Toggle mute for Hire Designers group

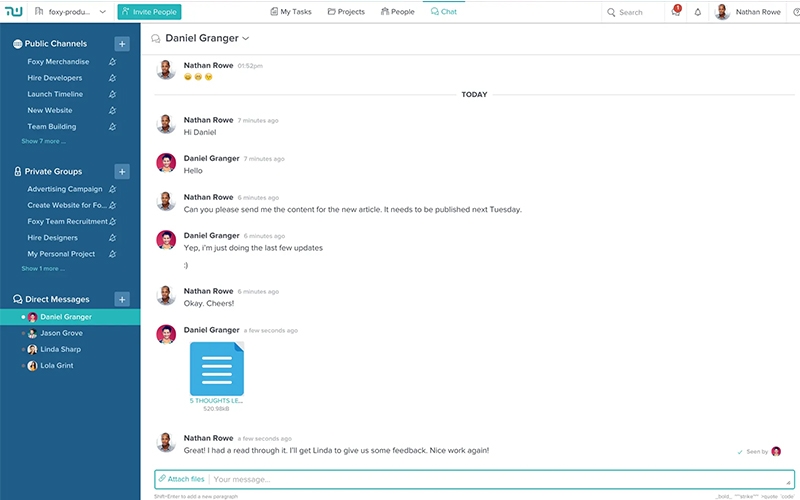click(112, 238)
